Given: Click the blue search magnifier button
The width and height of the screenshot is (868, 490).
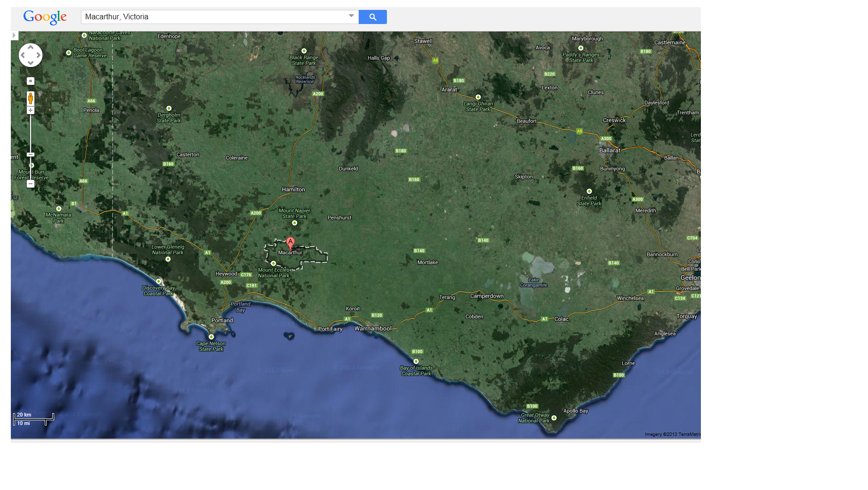Looking at the screenshot, I should coord(372,17).
